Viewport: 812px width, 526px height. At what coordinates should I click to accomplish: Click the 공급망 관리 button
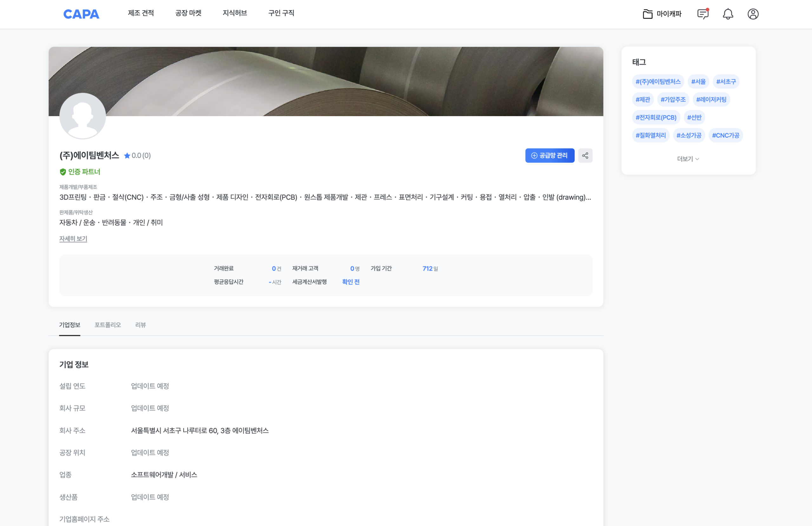[549, 156]
